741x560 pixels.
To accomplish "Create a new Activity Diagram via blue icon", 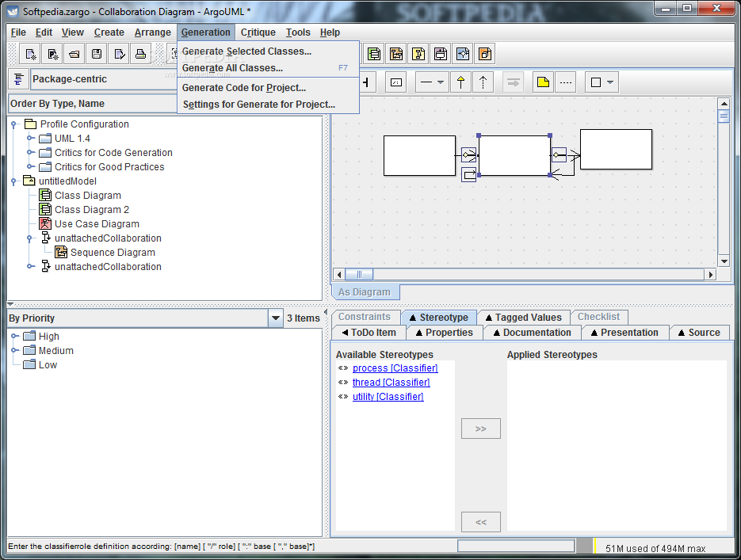I will [463, 54].
